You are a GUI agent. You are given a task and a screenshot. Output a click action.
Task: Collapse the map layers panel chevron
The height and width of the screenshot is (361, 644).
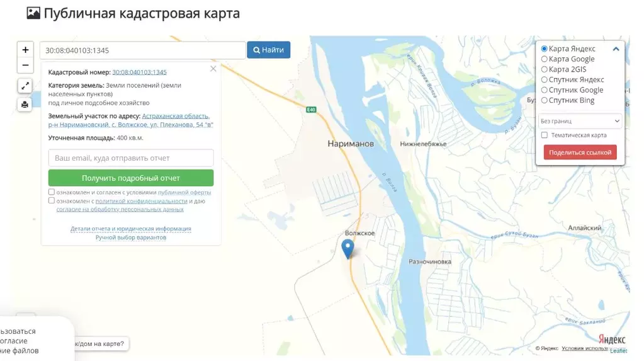(x=616, y=49)
